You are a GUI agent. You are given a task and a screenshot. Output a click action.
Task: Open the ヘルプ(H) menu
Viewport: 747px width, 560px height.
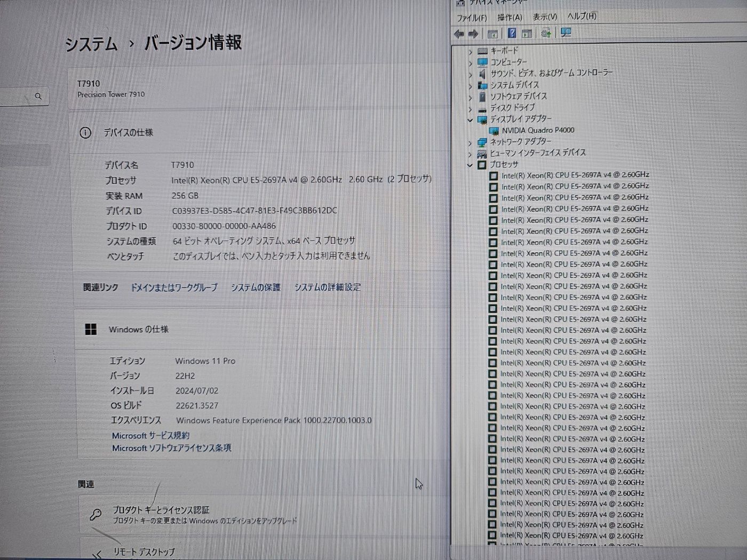(582, 16)
